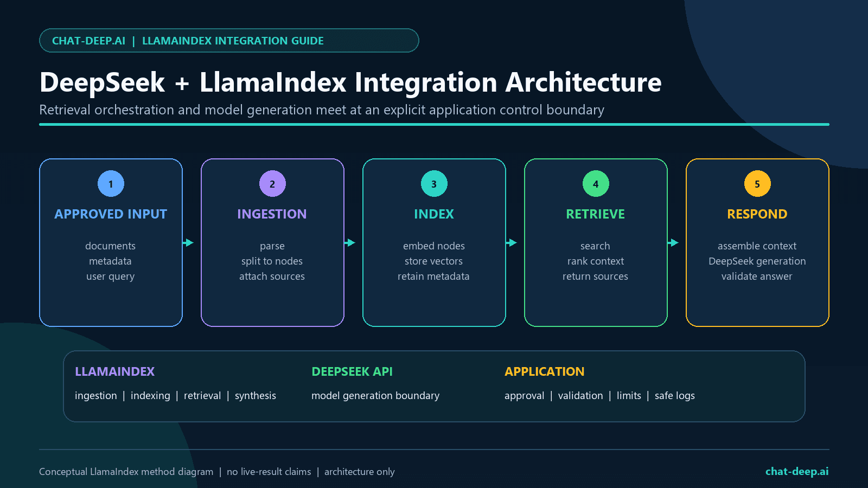This screenshot has height=488, width=868.
Task: Click 'parse' in Ingestion card
Action: pyautogui.click(x=272, y=247)
